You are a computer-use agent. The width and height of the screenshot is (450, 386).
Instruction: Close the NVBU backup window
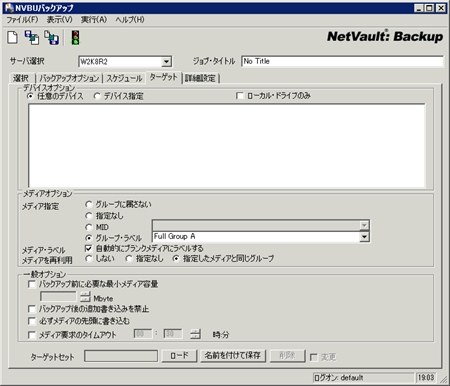pyautogui.click(x=441, y=8)
